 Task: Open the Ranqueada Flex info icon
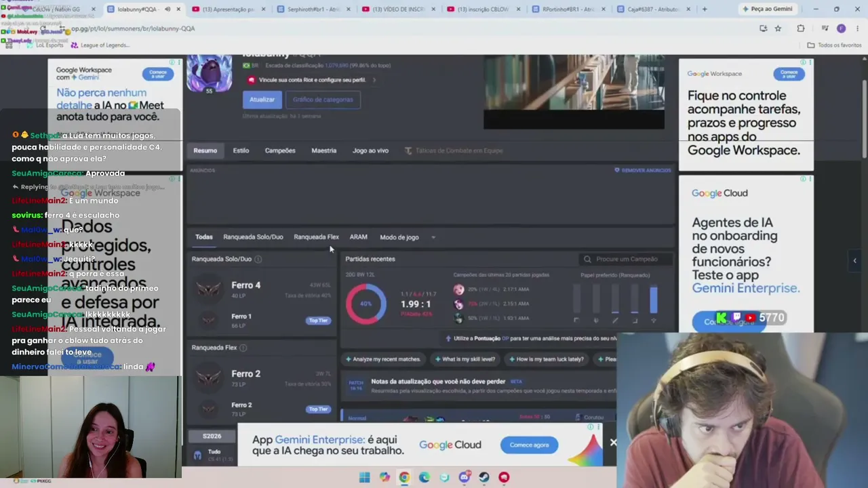(x=243, y=348)
